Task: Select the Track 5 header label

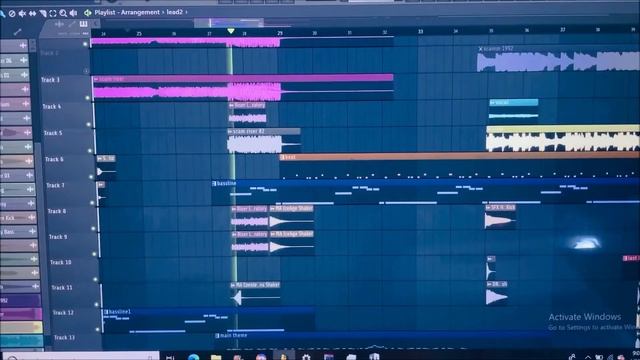Action: pyautogui.click(x=53, y=133)
